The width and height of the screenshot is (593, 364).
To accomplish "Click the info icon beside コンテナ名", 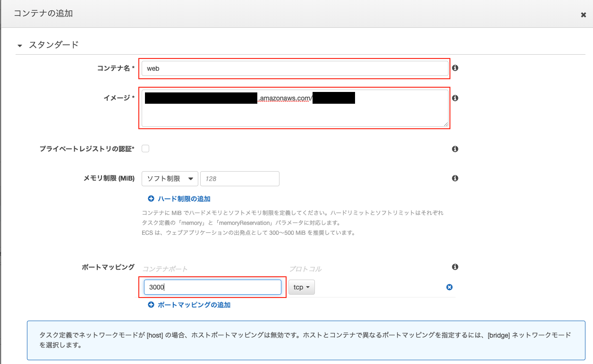I will pos(455,67).
